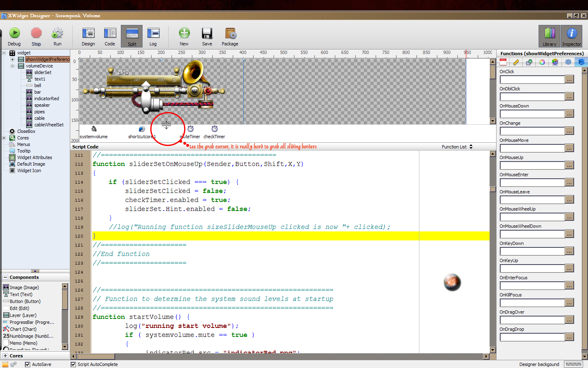
Task: Start the Debug toolbar button
Action: point(14,36)
